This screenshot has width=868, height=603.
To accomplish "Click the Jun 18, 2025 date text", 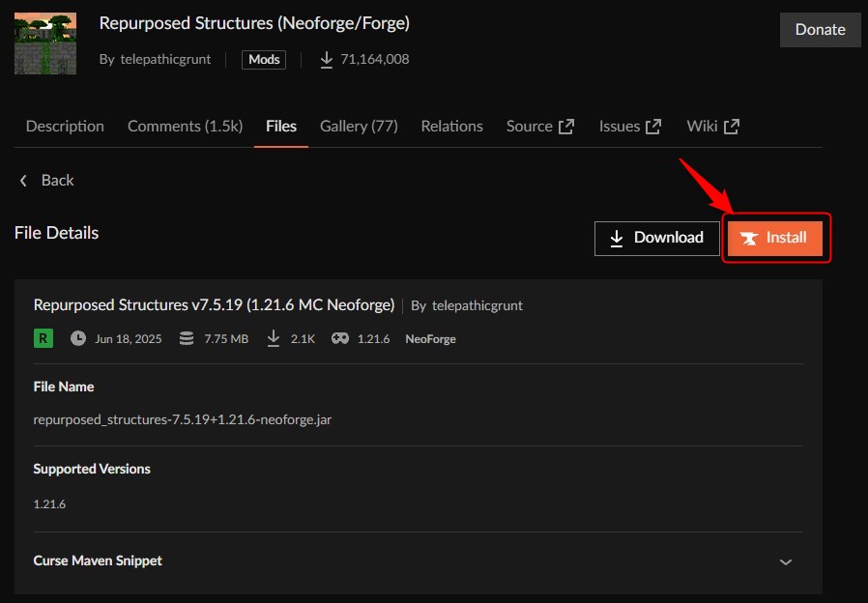I will point(129,339).
